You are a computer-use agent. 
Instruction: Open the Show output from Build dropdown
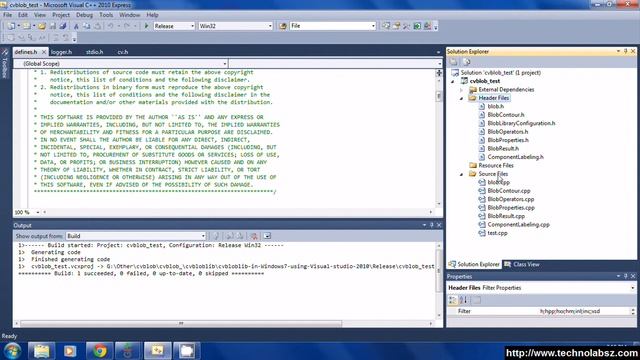click(x=203, y=236)
